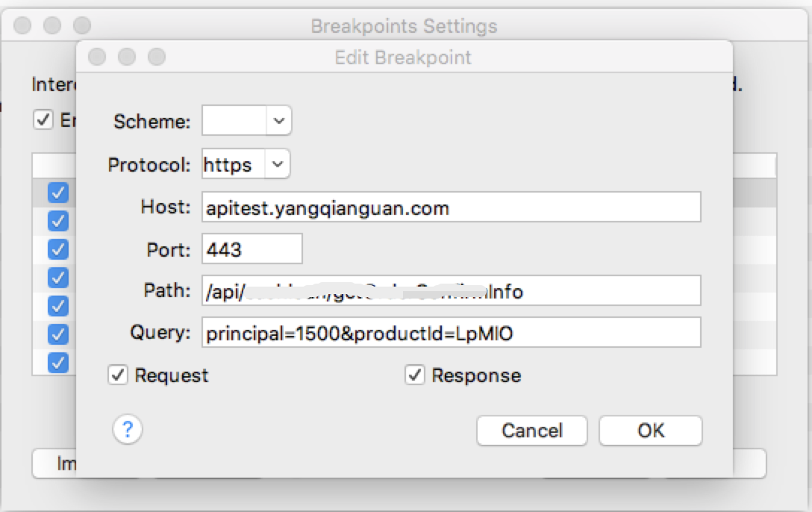Confirm with the OK button
This screenshot has width=812, height=512.
point(650,431)
